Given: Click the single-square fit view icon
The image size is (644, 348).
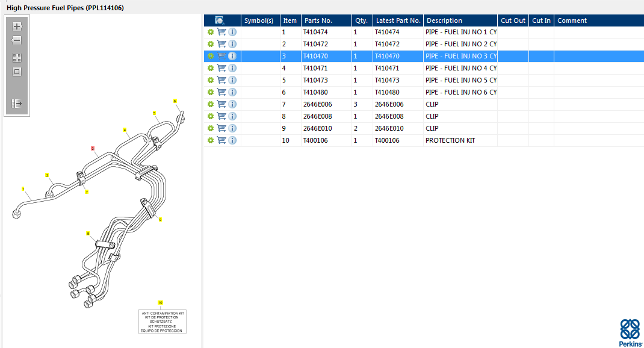Looking at the screenshot, I should (x=17, y=72).
